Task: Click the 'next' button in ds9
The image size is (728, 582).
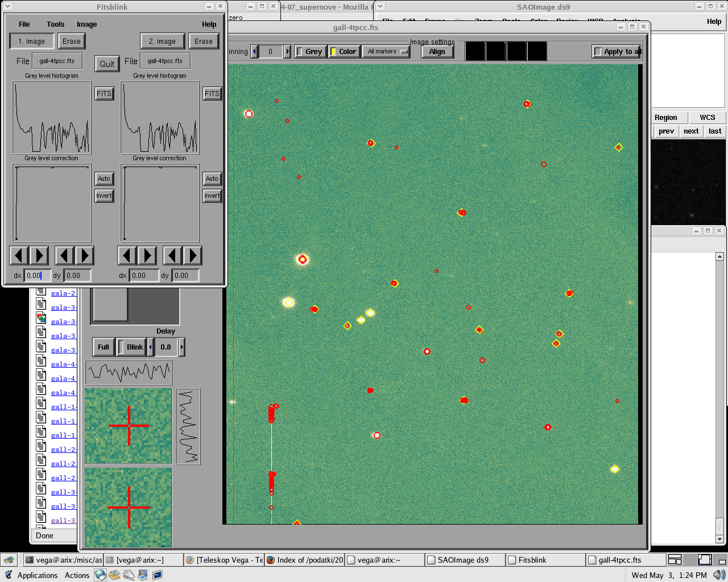Action: 691,131
